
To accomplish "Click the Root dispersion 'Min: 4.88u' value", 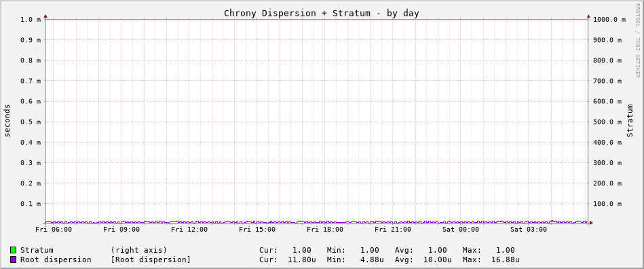I will pyautogui.click(x=356, y=260).
